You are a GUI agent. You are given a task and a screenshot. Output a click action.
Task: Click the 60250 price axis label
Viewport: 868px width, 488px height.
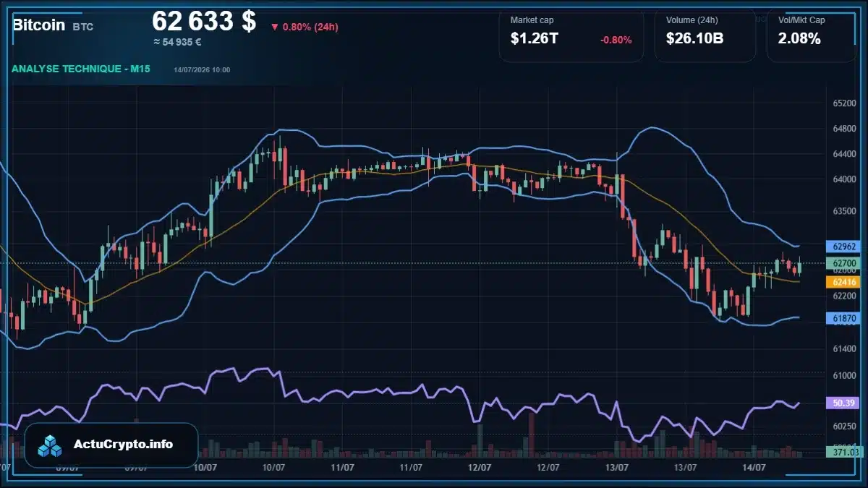pyautogui.click(x=844, y=427)
